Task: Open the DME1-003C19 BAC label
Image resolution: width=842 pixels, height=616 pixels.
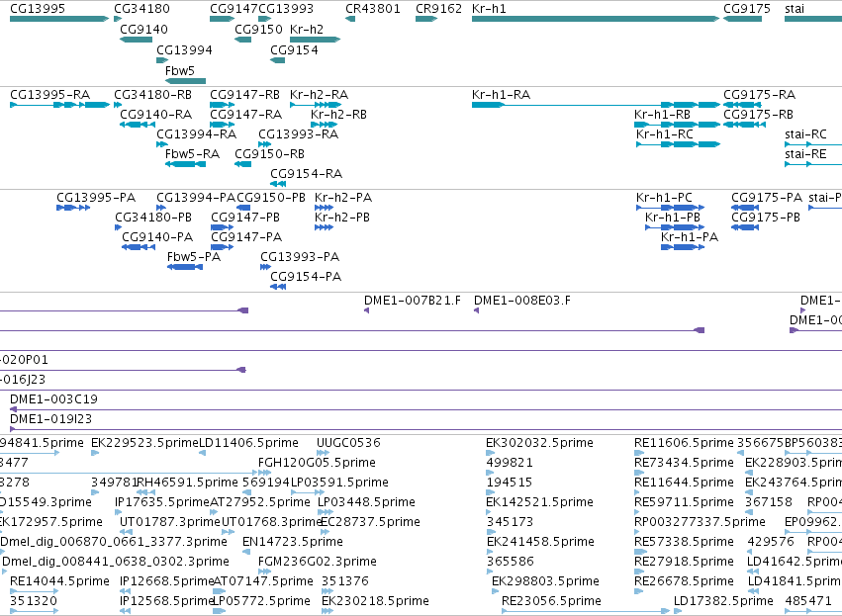Action: (53, 399)
